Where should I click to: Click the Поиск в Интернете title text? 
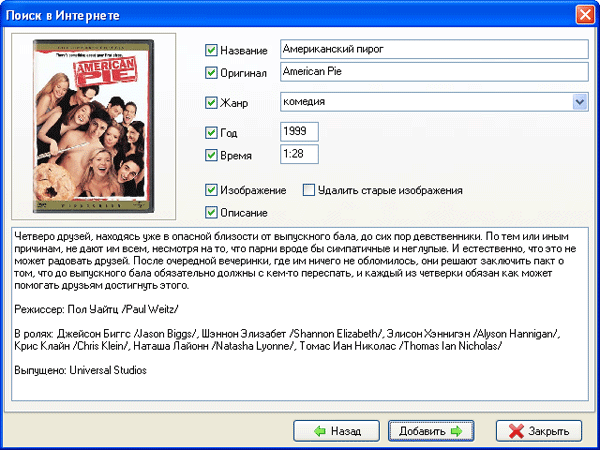(x=63, y=16)
